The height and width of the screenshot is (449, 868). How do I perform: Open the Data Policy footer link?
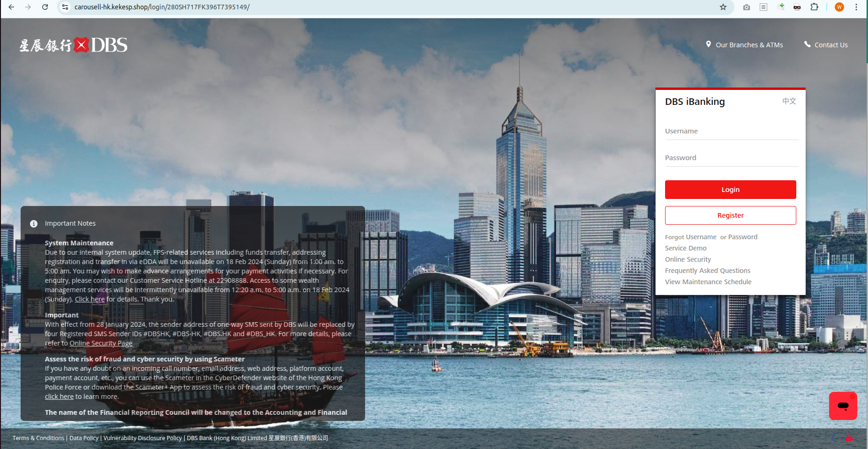[84, 438]
